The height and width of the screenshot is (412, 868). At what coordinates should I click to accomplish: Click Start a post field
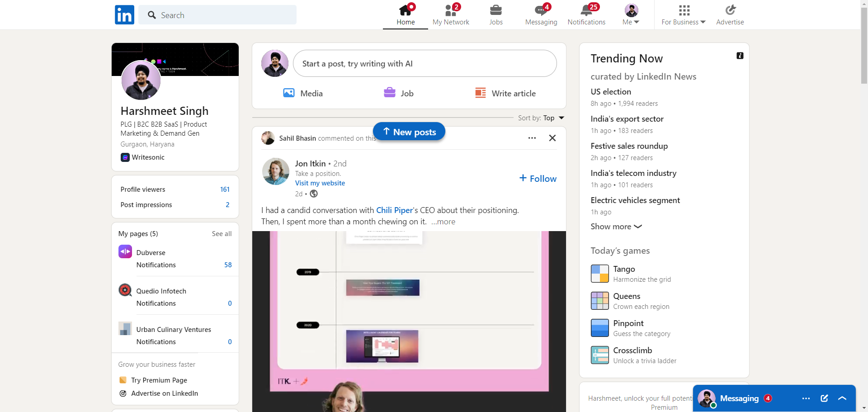[425, 63]
